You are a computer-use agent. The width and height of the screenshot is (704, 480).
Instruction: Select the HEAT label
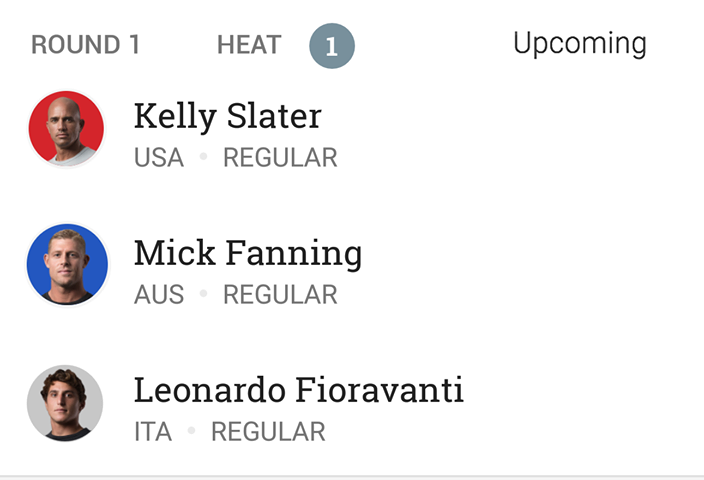249,45
